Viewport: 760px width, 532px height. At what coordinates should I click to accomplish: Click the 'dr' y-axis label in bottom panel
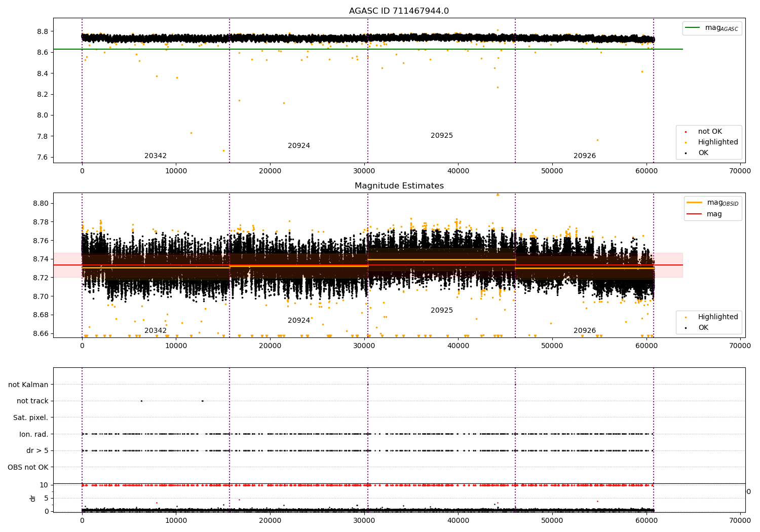point(33,498)
